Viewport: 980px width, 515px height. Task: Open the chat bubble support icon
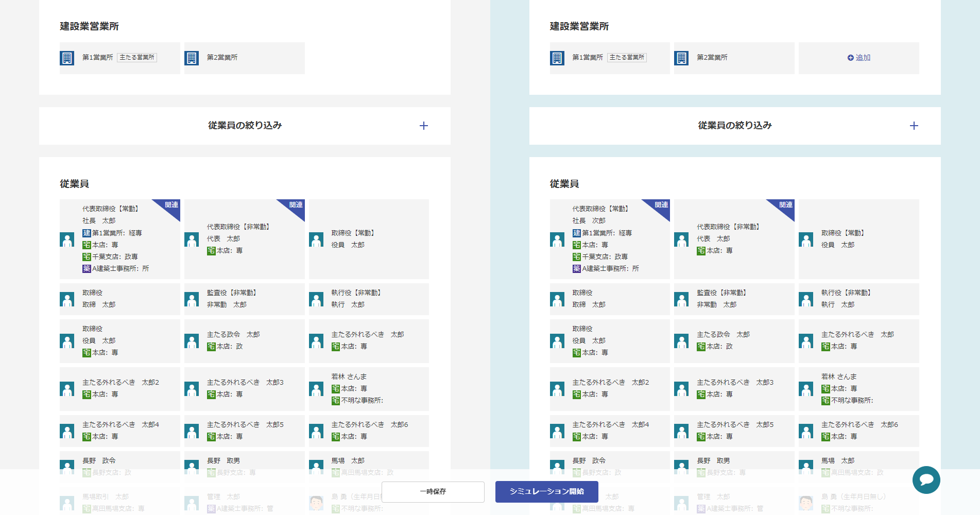(x=926, y=480)
